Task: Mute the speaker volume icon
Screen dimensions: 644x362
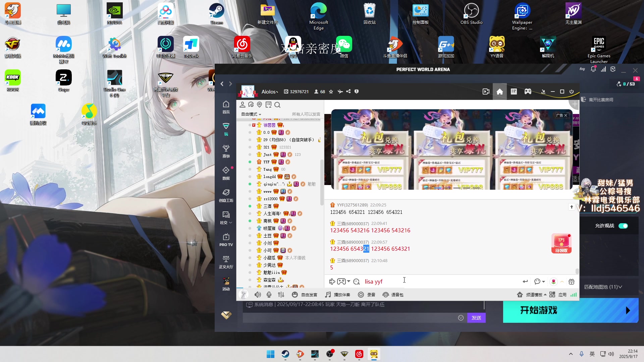Action: pyautogui.click(x=258, y=295)
